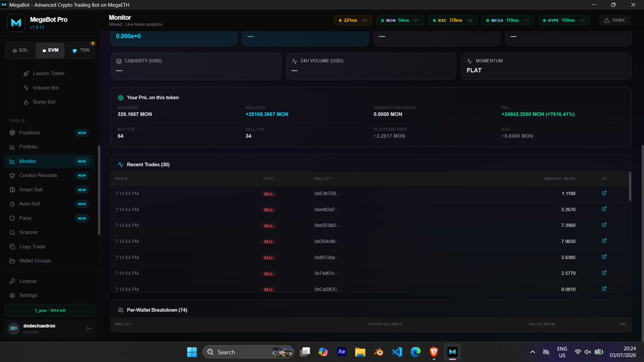
Task: Switch to the SOL chain tab
Action: coord(20,50)
